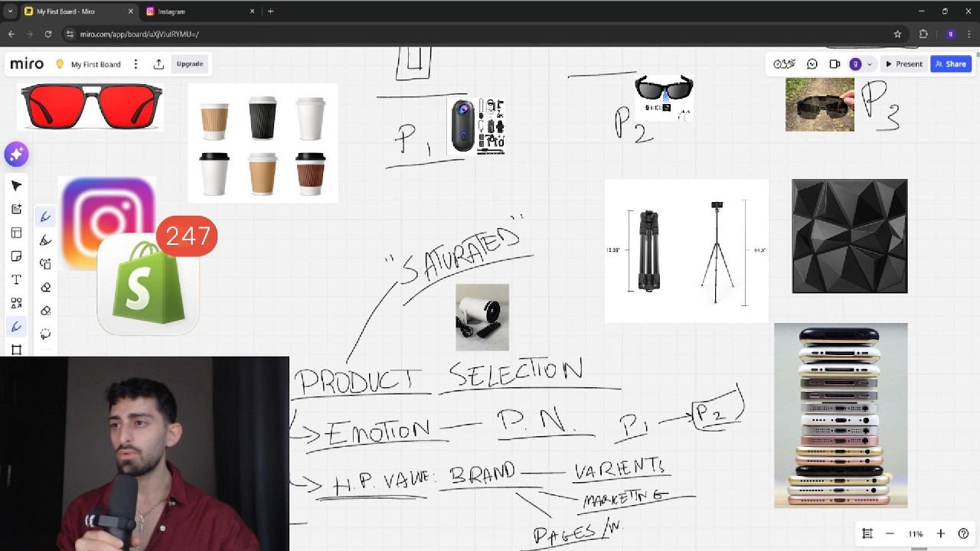Image resolution: width=980 pixels, height=551 pixels.
Task: Zoom out with the minus button
Action: [890, 533]
